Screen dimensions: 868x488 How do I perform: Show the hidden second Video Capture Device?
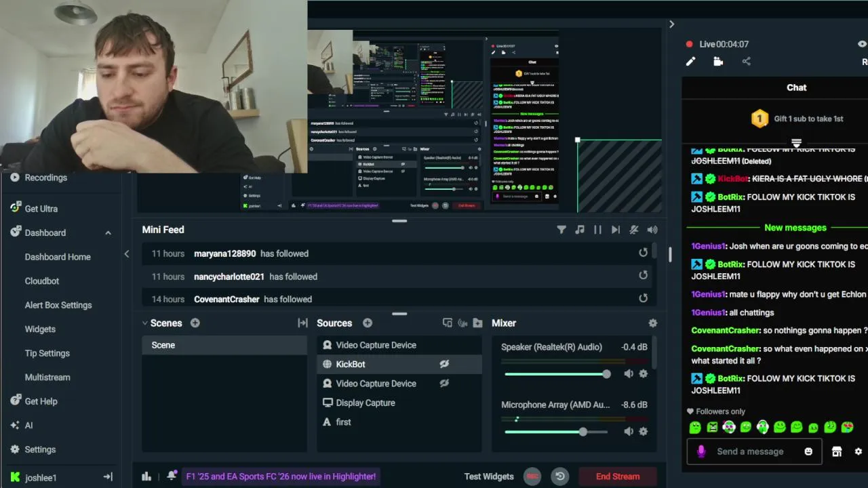tap(444, 383)
